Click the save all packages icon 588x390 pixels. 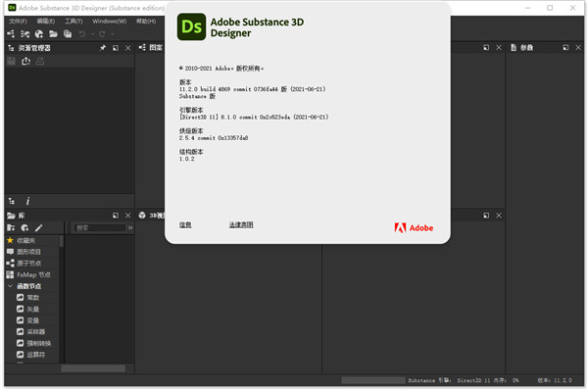(x=68, y=34)
